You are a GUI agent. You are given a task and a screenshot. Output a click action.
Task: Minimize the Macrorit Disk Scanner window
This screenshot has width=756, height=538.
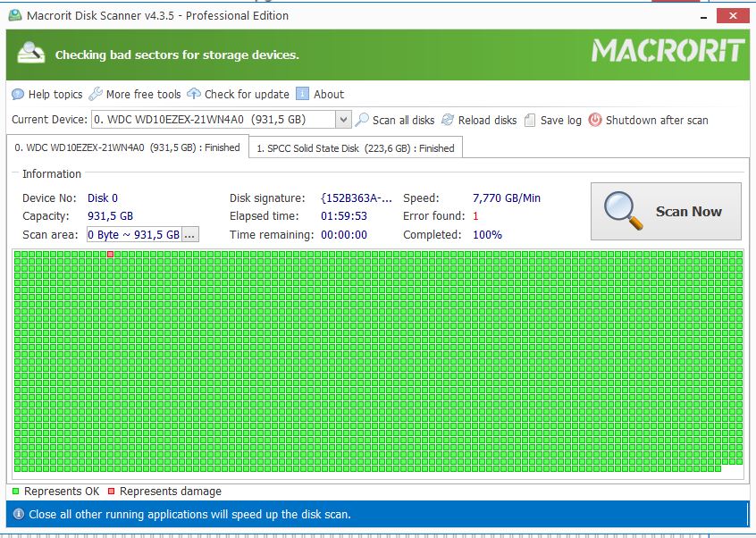(x=704, y=16)
